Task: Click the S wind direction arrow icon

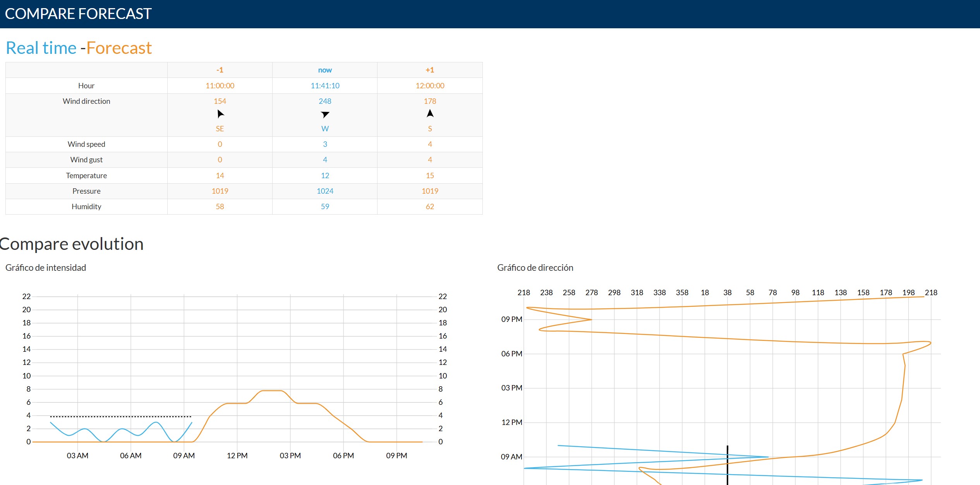Action: point(430,114)
